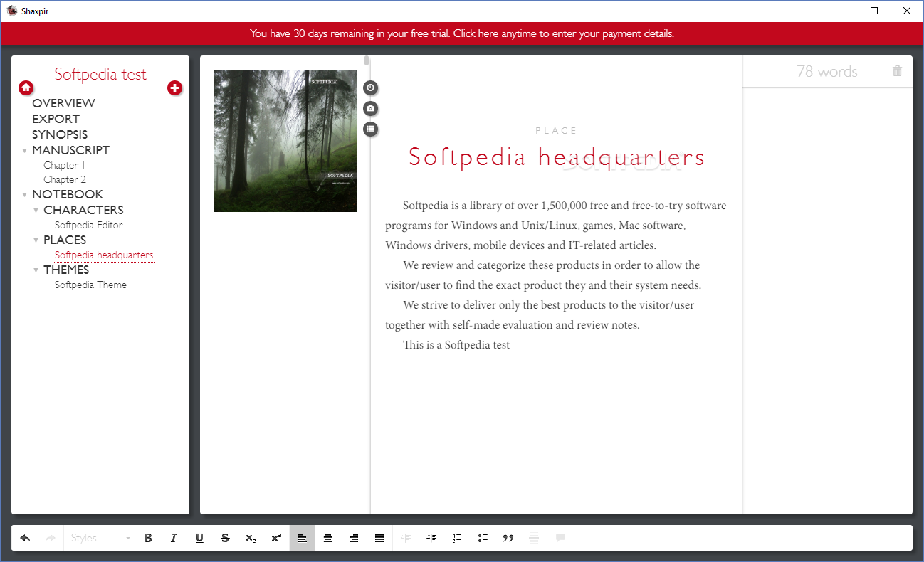The image size is (924, 562).
Task: Click the 78 words counter
Action: click(x=827, y=71)
